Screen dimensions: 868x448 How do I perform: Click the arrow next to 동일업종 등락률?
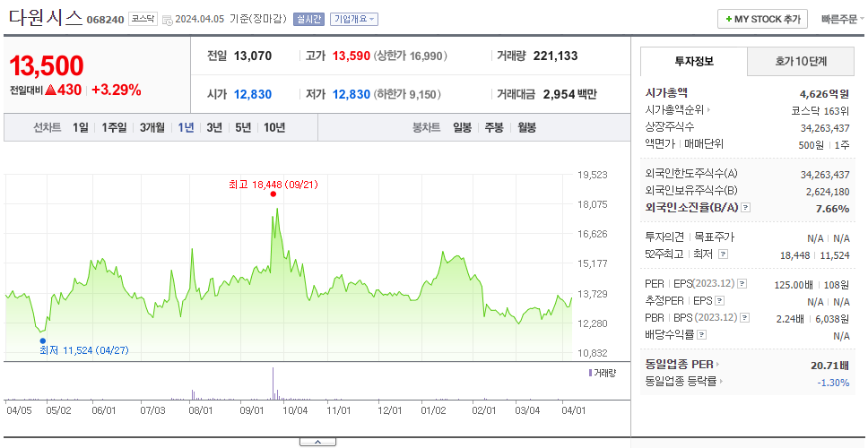[x=722, y=381]
